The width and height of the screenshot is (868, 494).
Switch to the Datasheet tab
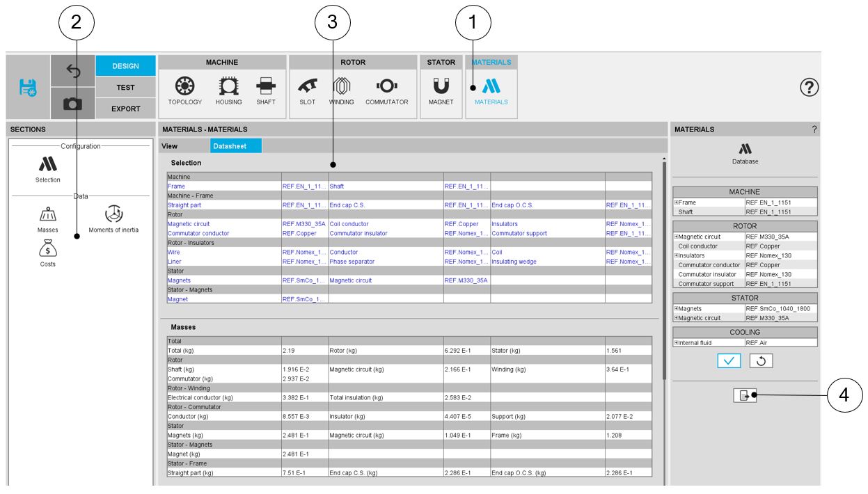click(236, 146)
